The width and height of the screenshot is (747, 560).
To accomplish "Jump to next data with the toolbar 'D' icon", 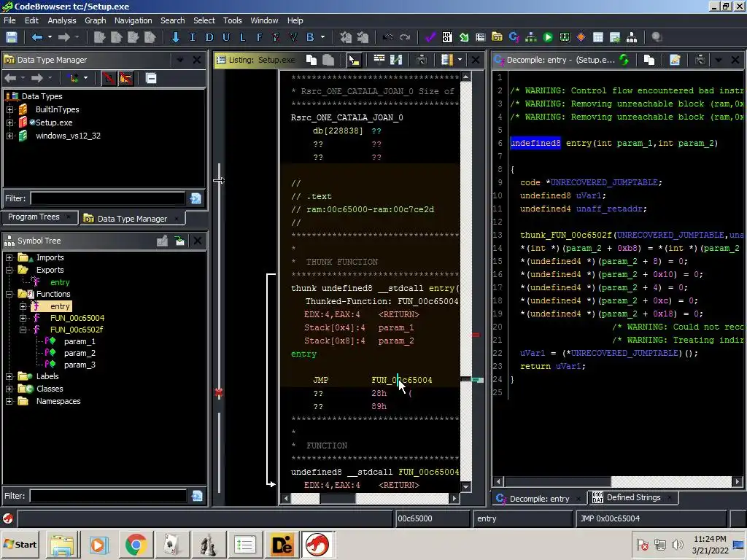I will [209, 37].
